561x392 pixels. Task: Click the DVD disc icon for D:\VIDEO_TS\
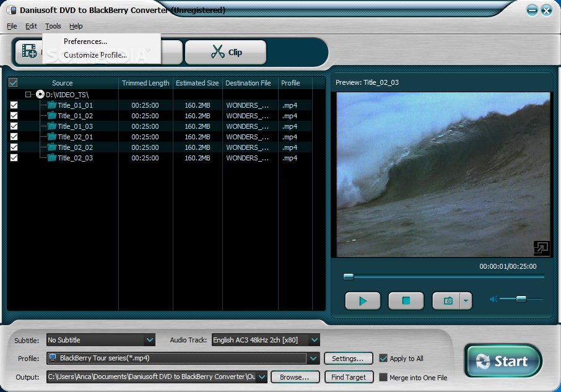[40, 94]
